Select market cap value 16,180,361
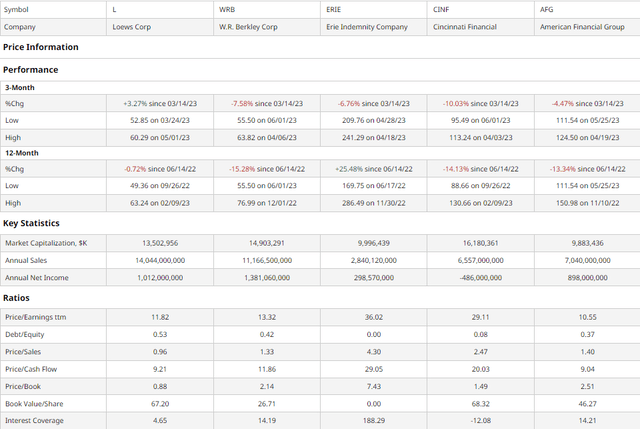The height and width of the screenshot is (429, 640). [481, 243]
